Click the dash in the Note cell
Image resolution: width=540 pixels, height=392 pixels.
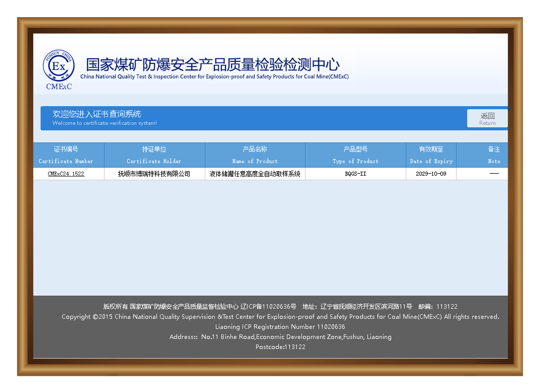(494, 174)
